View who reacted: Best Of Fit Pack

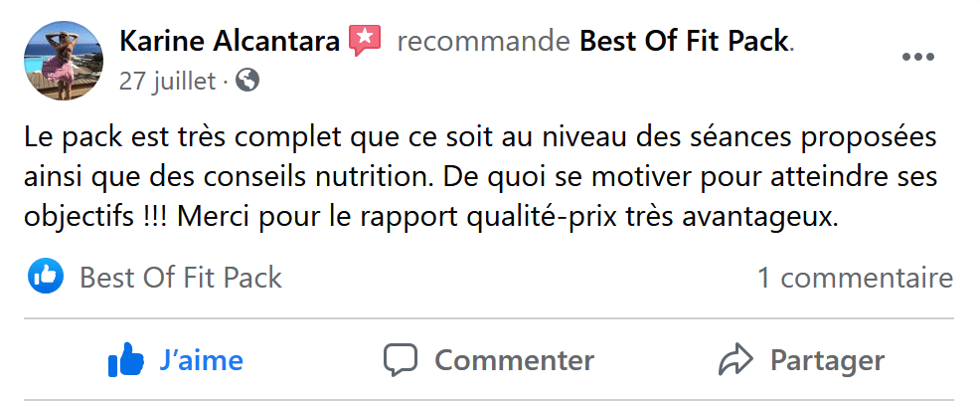tap(181, 278)
